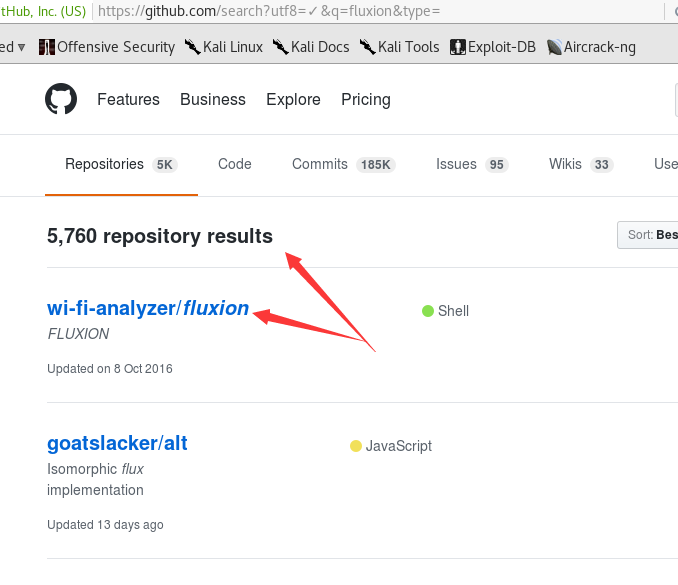Click the JavaScript language label
The image size is (678, 585).
tap(399, 446)
